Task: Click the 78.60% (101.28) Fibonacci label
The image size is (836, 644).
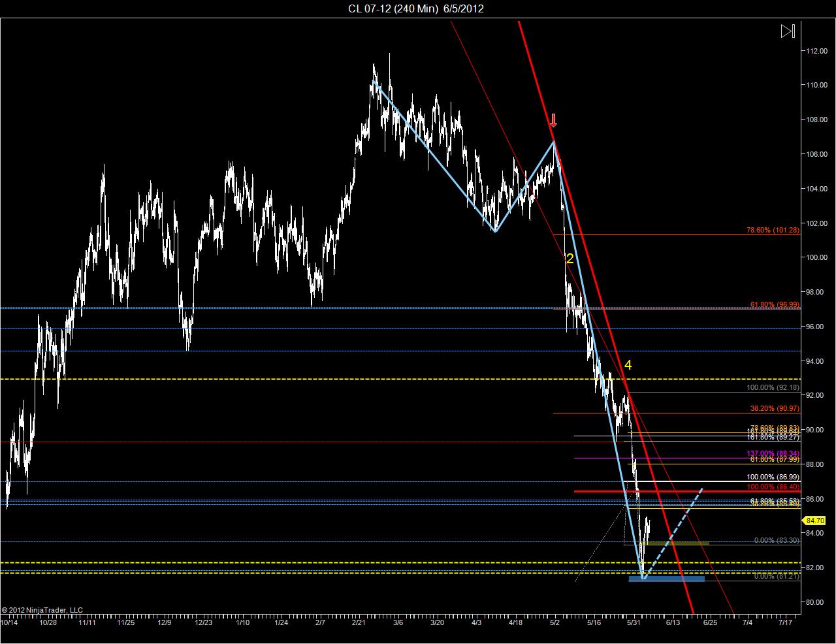Action: [773, 230]
